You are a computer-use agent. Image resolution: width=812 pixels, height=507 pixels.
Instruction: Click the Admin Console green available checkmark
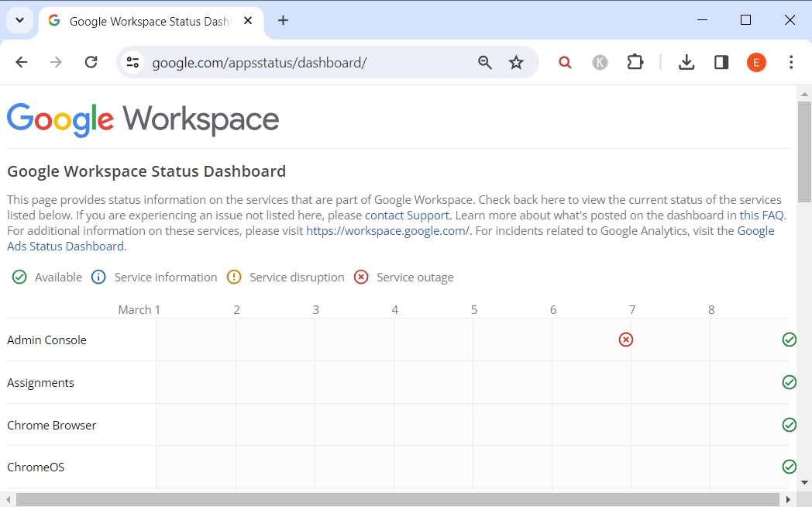pyautogui.click(x=790, y=340)
